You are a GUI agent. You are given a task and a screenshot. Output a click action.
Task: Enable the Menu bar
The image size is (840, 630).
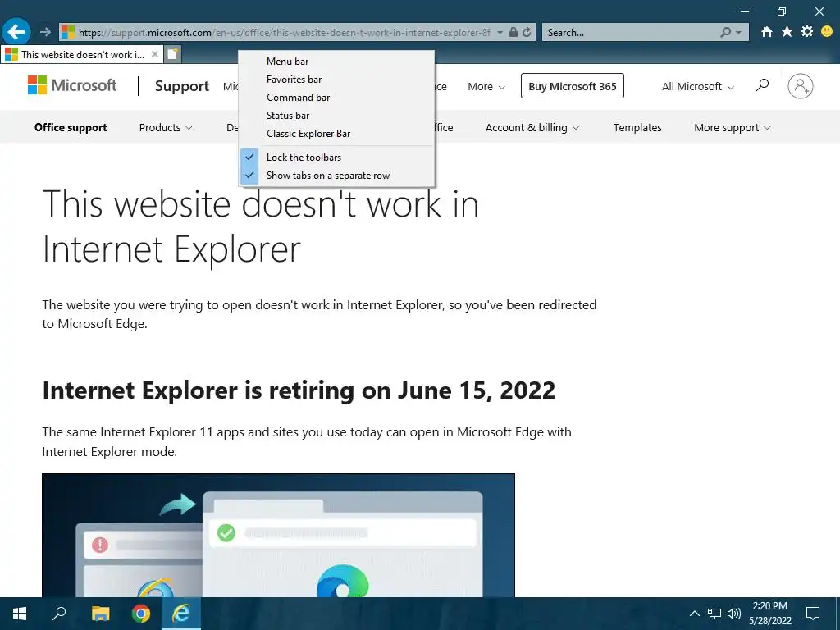336,61
